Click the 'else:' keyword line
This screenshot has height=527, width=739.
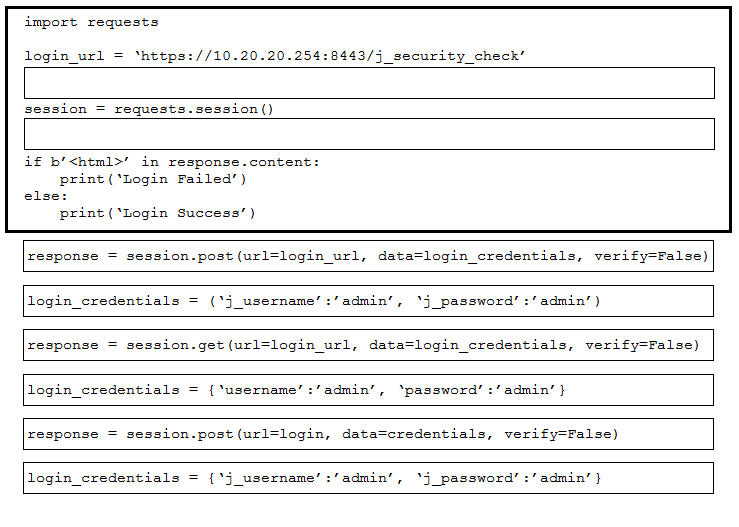[46, 196]
